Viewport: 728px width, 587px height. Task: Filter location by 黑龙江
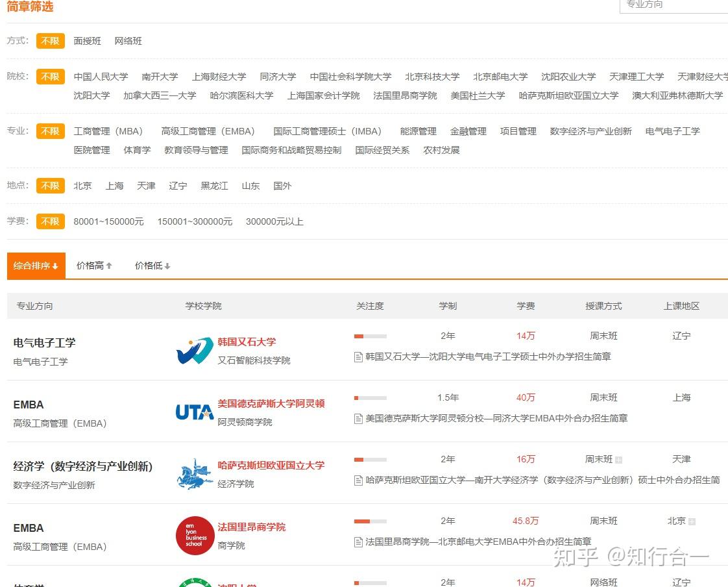215,186
